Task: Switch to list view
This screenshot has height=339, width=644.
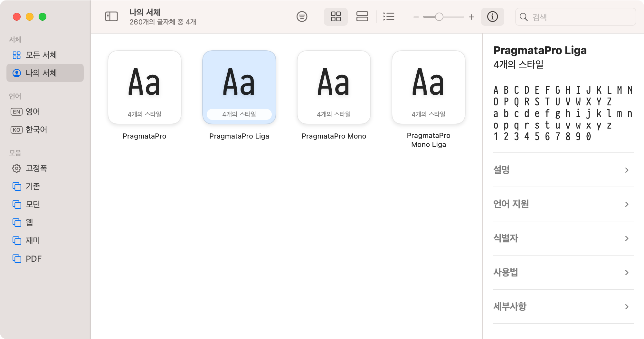Action: 389,16
